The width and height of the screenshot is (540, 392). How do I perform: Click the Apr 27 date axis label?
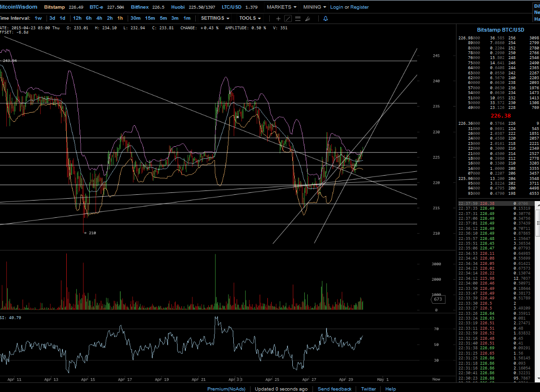309,380
